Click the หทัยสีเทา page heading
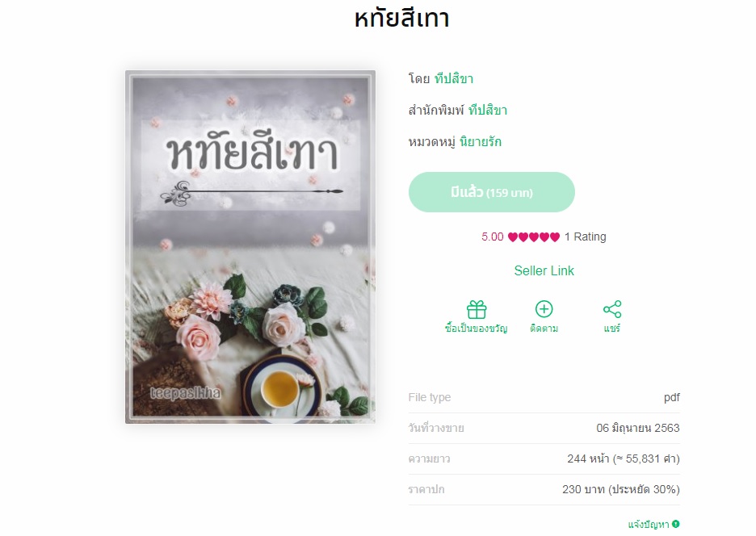The height and width of the screenshot is (536, 756). point(401,19)
